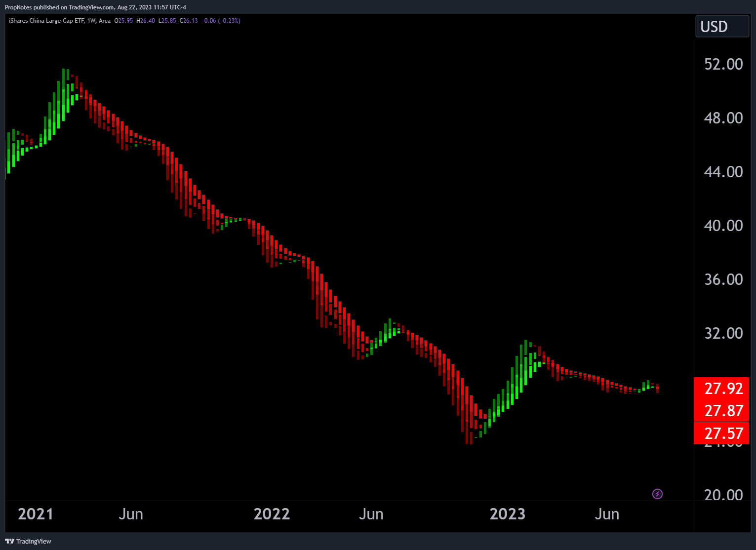Click the 40.00 price axis label

tap(723, 226)
